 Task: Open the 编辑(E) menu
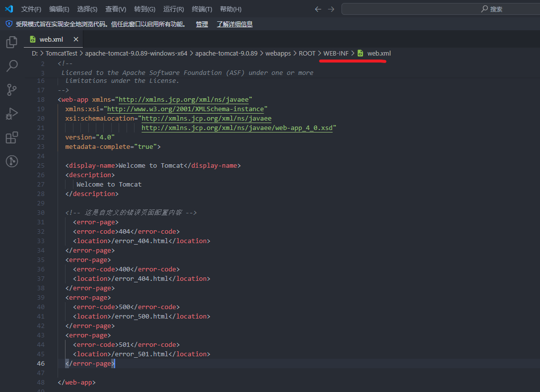[x=59, y=9]
